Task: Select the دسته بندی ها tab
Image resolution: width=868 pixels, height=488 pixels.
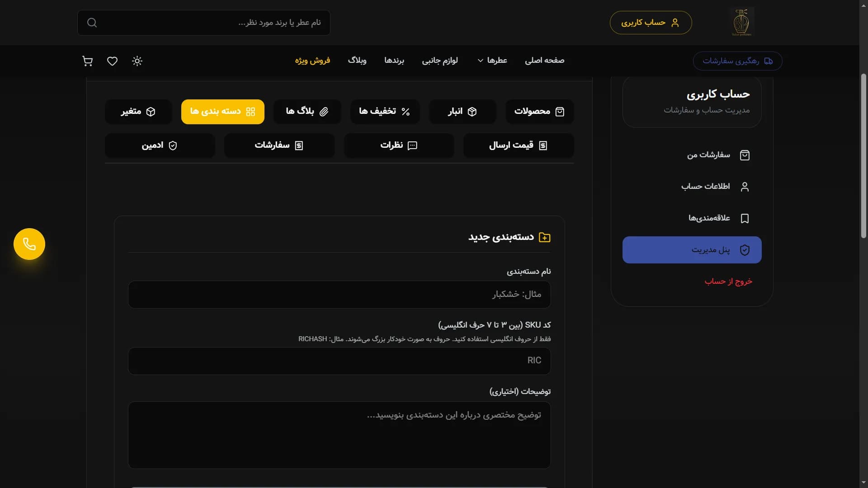Action: pyautogui.click(x=223, y=112)
